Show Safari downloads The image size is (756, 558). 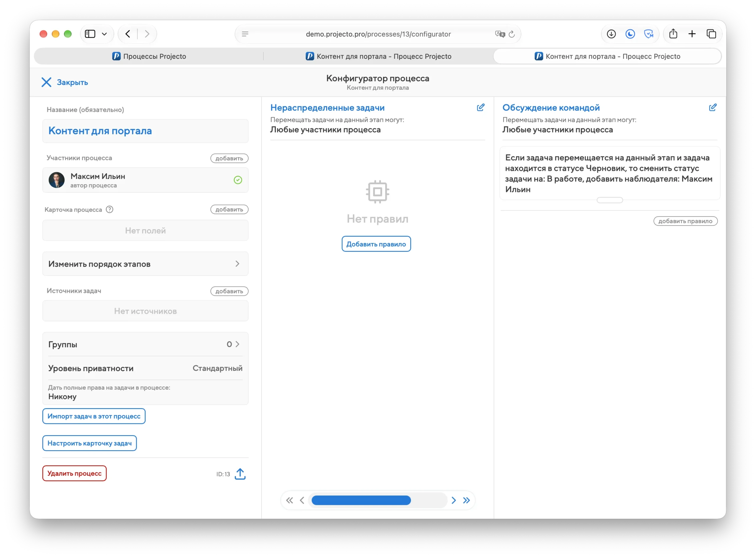click(611, 34)
